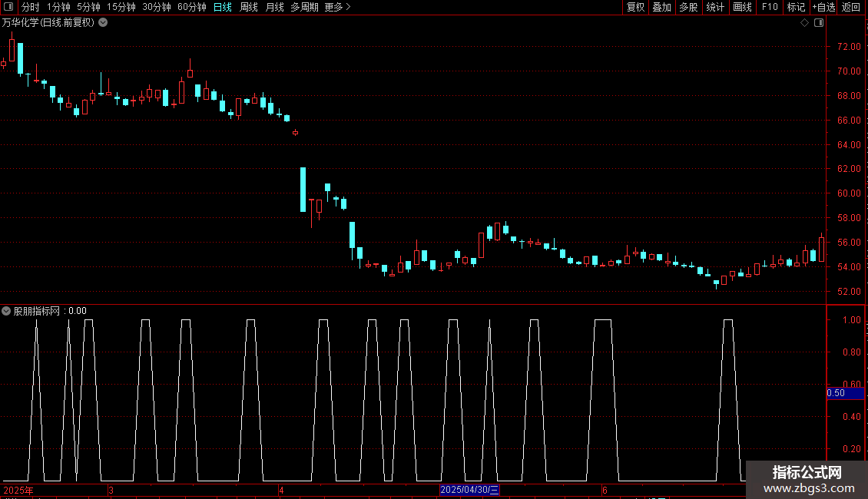Click the month 4 label on time axis

click(x=281, y=490)
